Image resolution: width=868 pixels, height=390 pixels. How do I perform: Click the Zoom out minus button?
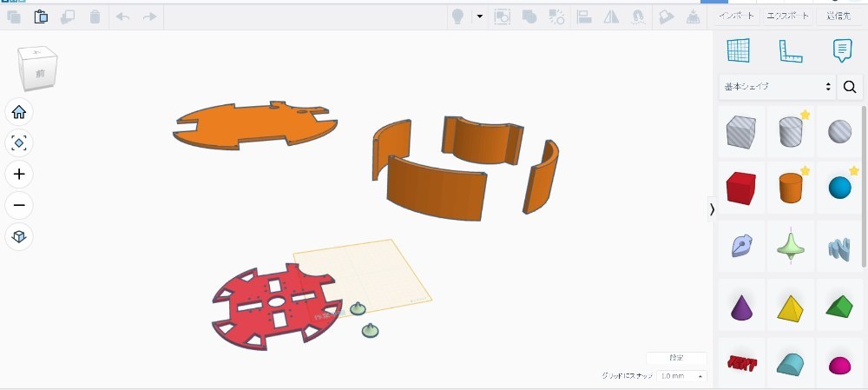coord(19,205)
